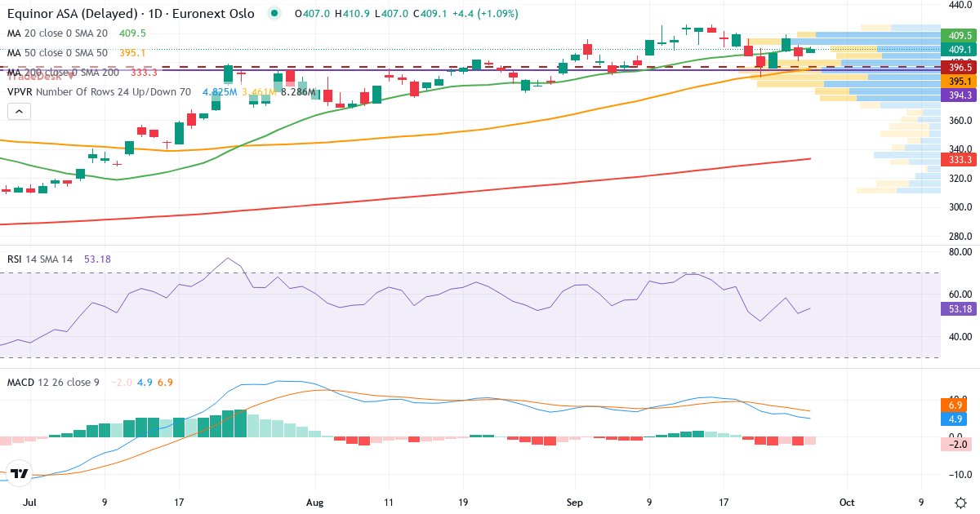The height and width of the screenshot is (514, 980).
Task: Click the orange 395.1 price label
Action: pyautogui.click(x=960, y=82)
